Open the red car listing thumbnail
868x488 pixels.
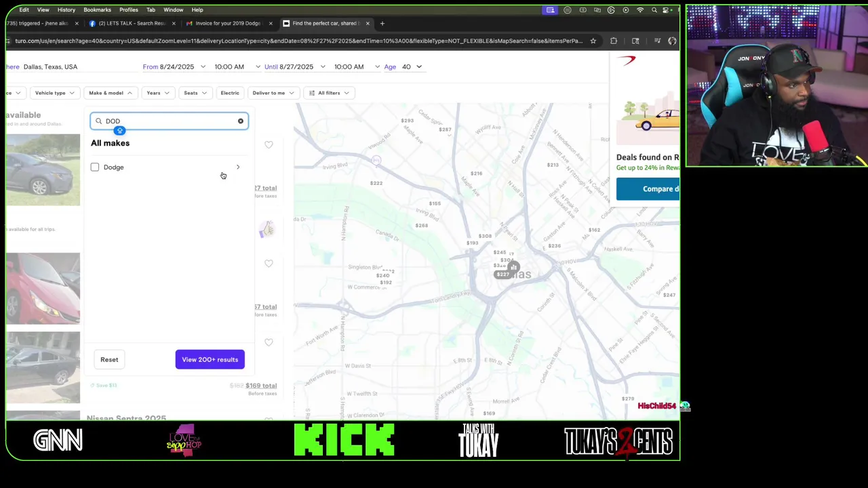coord(43,288)
